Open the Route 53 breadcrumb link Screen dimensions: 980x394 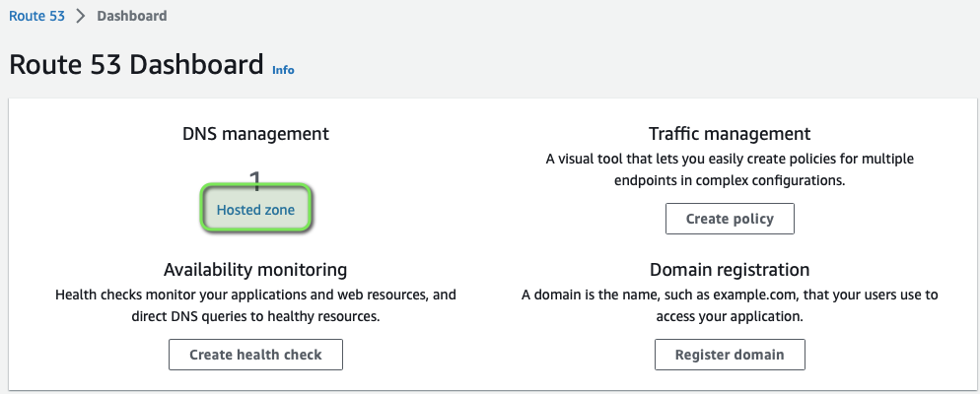[36, 16]
